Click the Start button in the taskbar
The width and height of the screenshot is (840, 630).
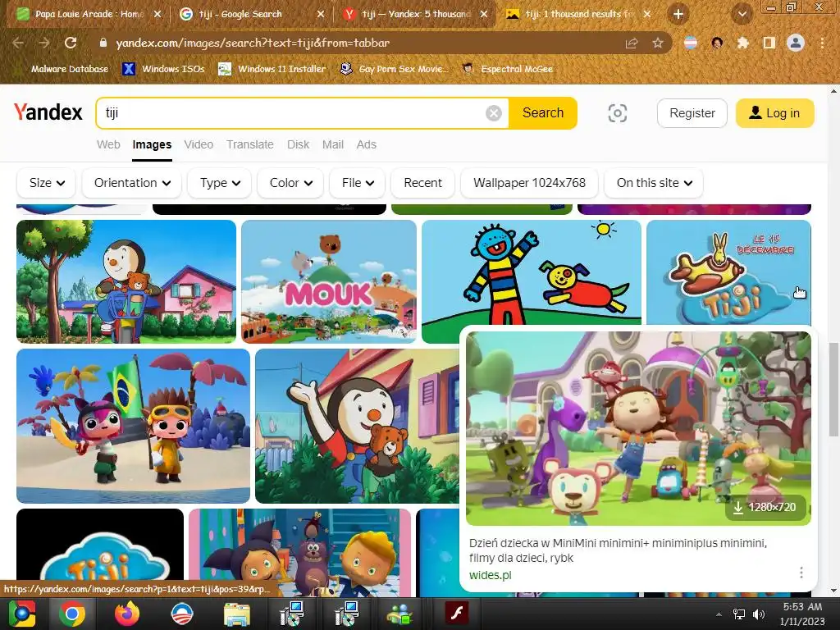pyautogui.click(x=22, y=614)
